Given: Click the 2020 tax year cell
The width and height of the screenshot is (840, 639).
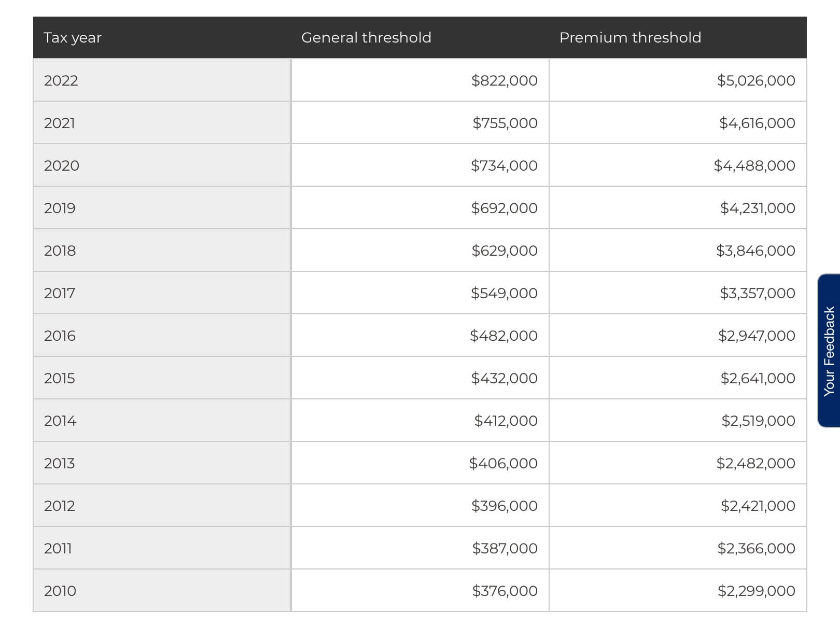Looking at the screenshot, I should coord(162,165).
